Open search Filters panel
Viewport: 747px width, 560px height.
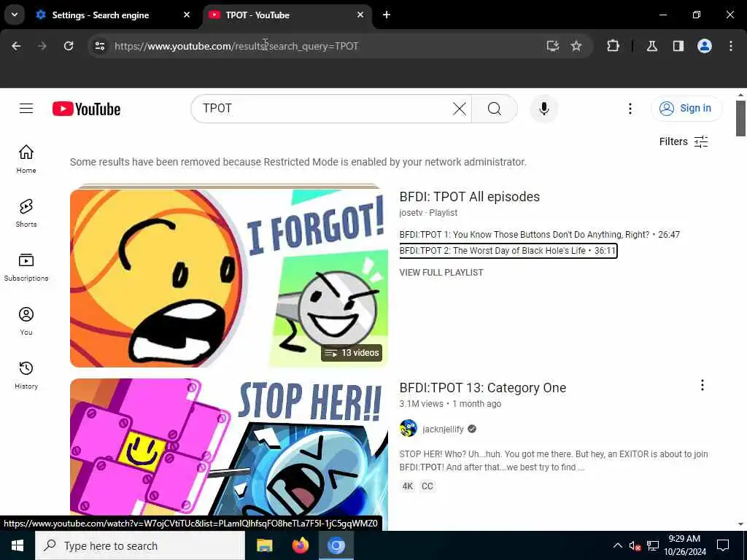[x=683, y=141]
